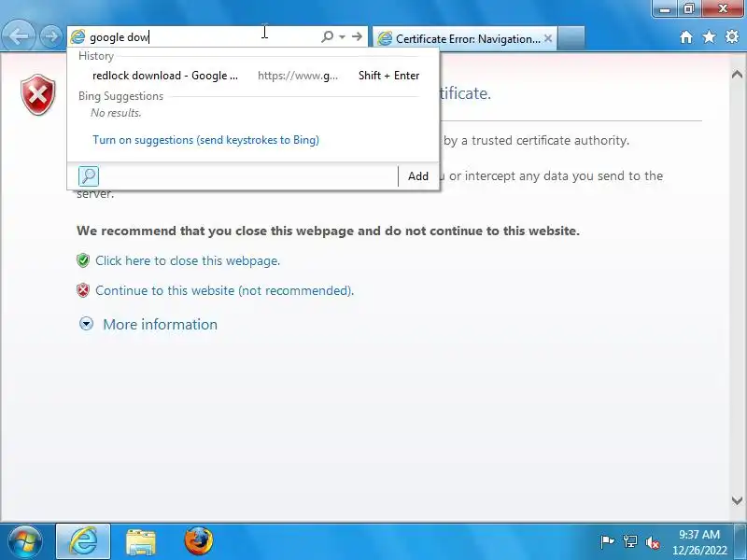The height and width of the screenshot is (560, 747).
Task: Open the Home page icon
Action: click(x=686, y=37)
